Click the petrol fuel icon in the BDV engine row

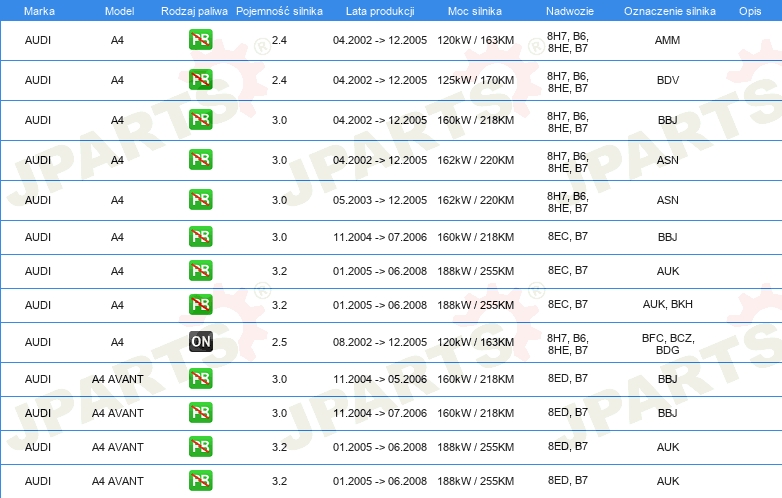click(x=200, y=80)
